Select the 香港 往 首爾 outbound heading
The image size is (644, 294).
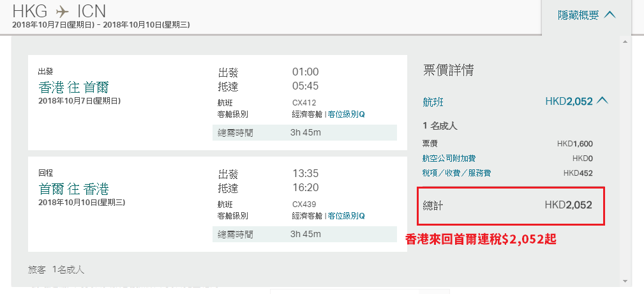[73, 87]
